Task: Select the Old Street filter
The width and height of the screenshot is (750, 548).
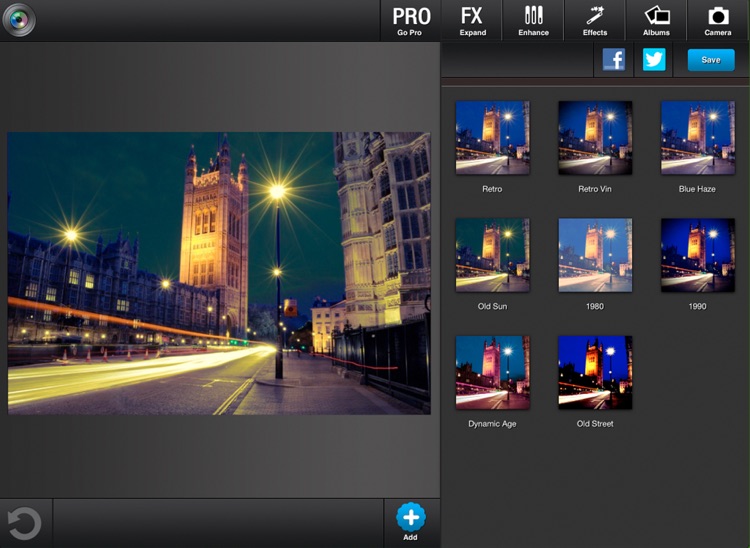Action: tap(595, 372)
